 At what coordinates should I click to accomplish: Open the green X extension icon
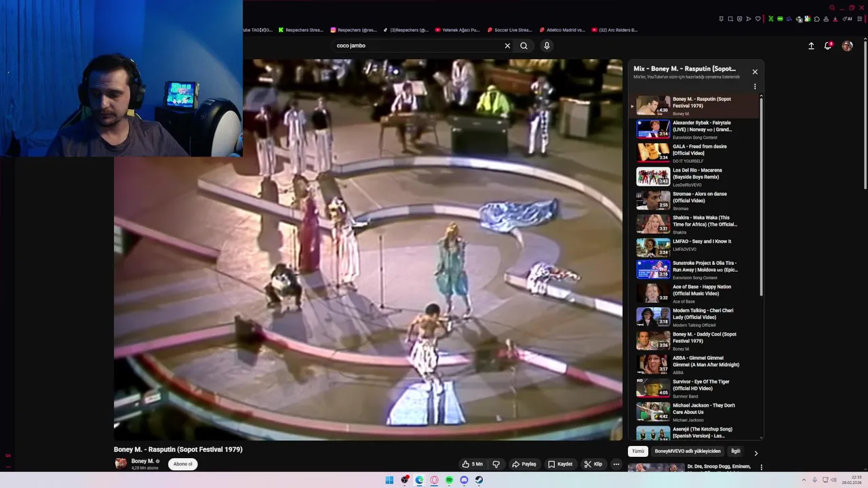tap(771, 19)
